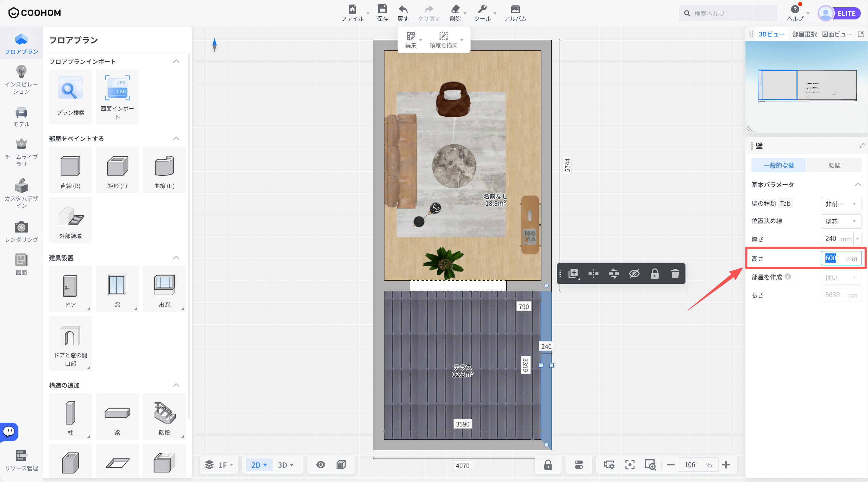Collapse the 基本パラメータ section
The height and width of the screenshot is (482, 868).
[x=858, y=185]
